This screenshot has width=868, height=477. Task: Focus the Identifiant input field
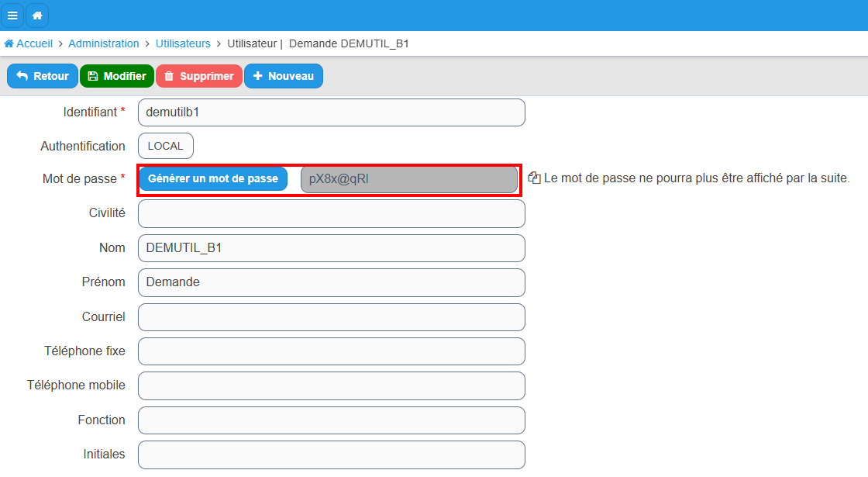(x=332, y=112)
